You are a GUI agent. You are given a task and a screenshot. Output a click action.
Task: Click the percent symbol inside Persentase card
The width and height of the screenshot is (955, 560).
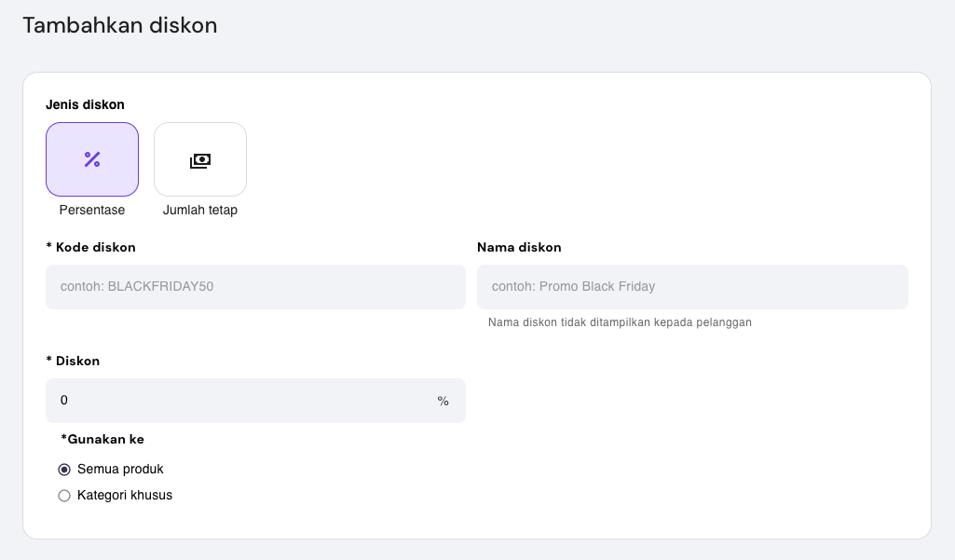tap(91, 158)
